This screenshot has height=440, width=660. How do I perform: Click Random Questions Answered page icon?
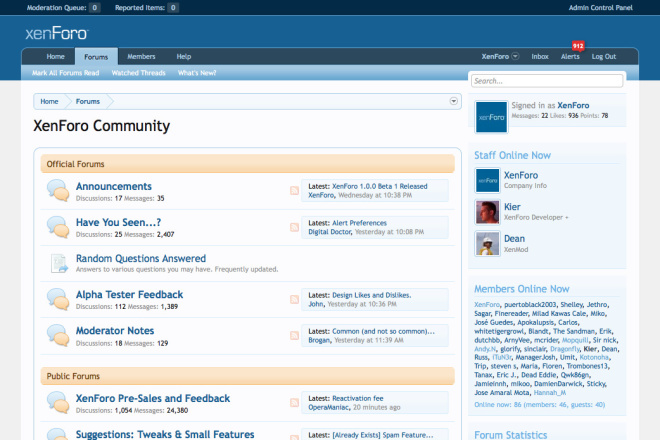coord(59,263)
